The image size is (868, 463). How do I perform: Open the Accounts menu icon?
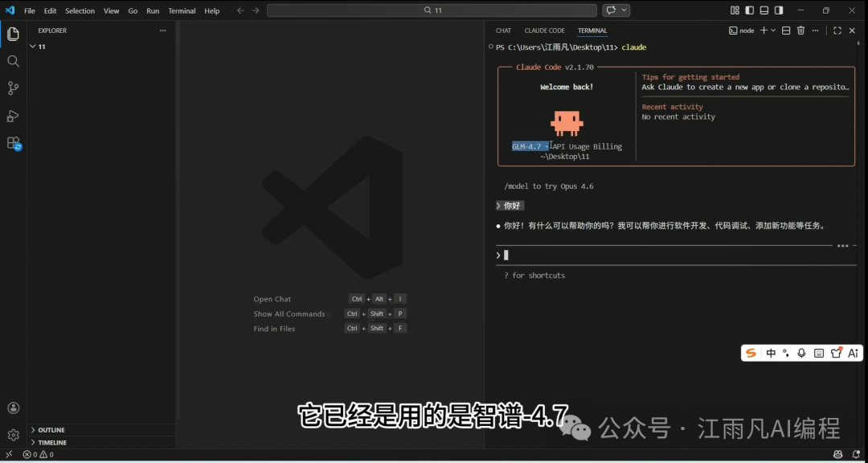tap(14, 408)
